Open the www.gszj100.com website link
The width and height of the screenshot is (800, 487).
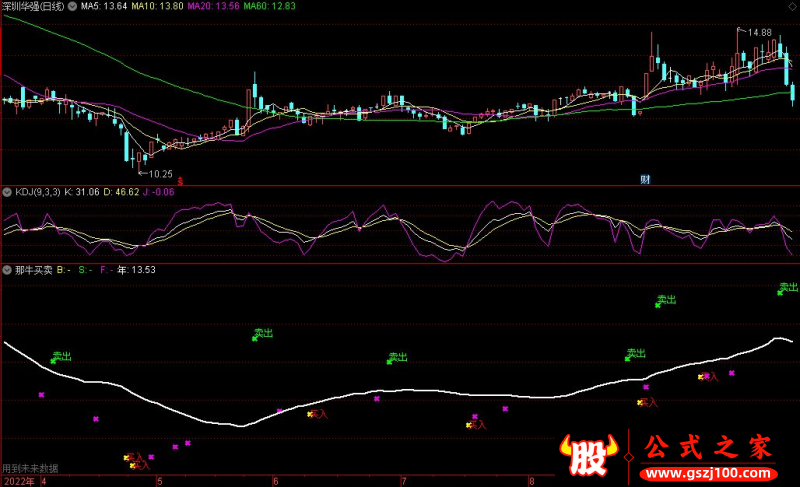click(707, 471)
